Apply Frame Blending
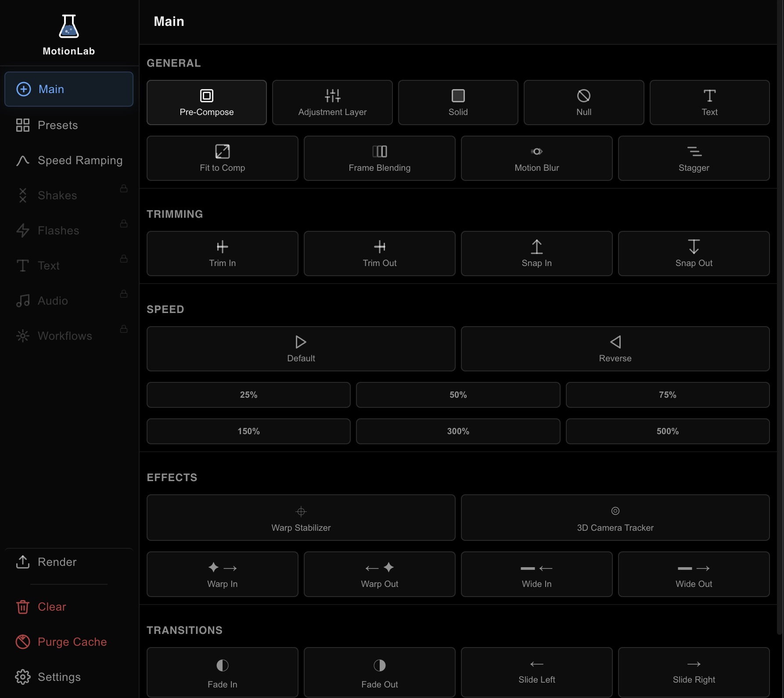The height and width of the screenshot is (698, 784). click(x=379, y=158)
